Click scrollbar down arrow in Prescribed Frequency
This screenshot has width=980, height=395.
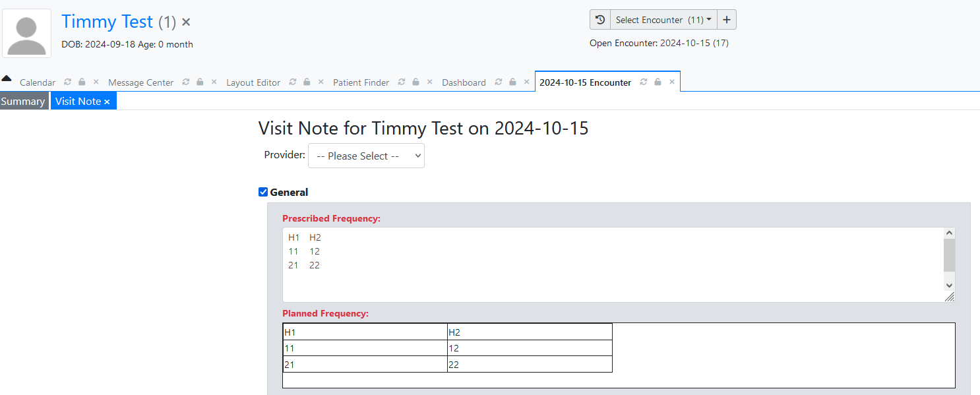tap(949, 286)
